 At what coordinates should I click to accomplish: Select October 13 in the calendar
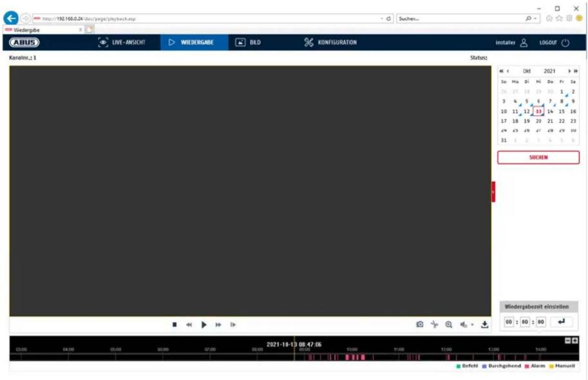(538, 111)
